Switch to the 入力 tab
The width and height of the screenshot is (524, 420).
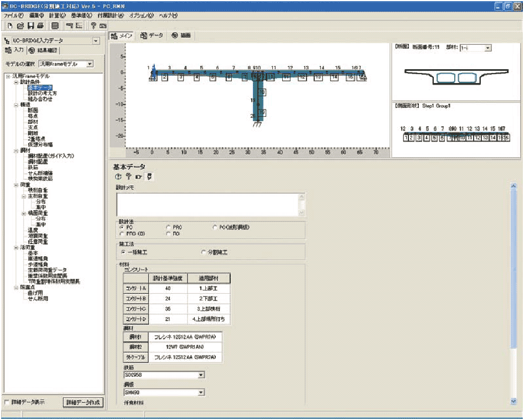15,50
